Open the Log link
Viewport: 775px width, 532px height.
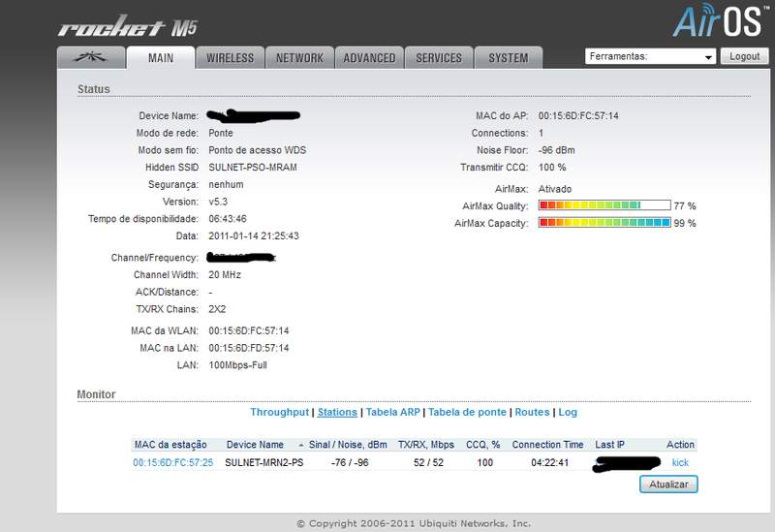[x=568, y=412]
